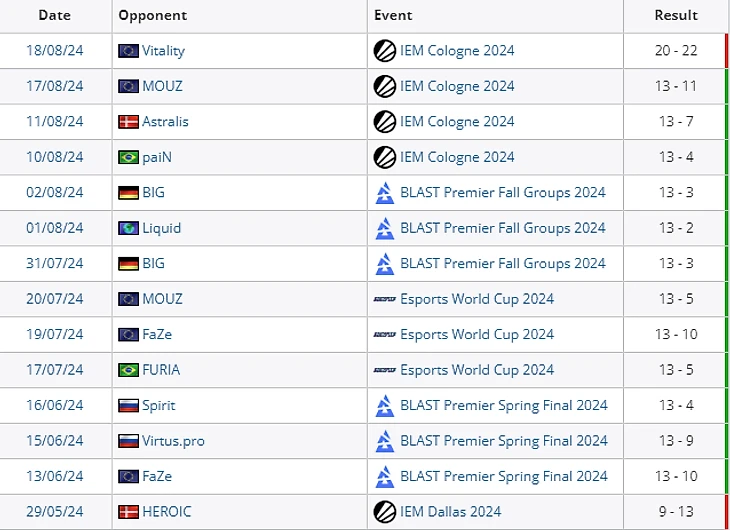Click the Danish flag next to Astralis
730x530 pixels.
click(x=128, y=121)
